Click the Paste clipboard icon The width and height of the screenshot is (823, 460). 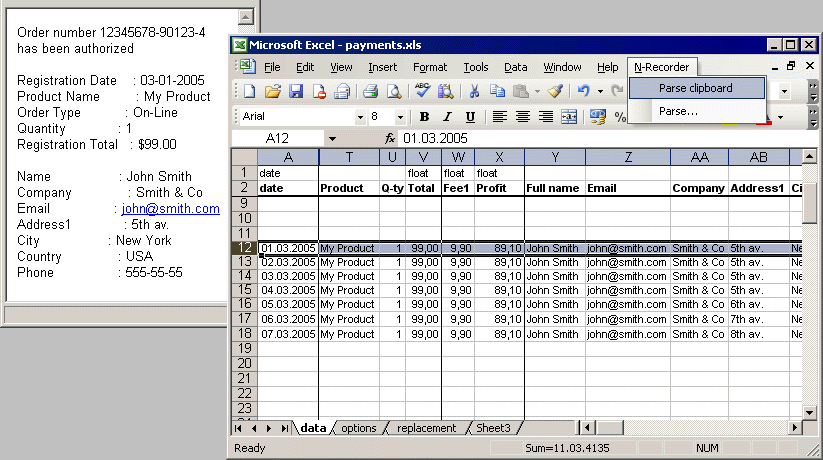[x=521, y=91]
